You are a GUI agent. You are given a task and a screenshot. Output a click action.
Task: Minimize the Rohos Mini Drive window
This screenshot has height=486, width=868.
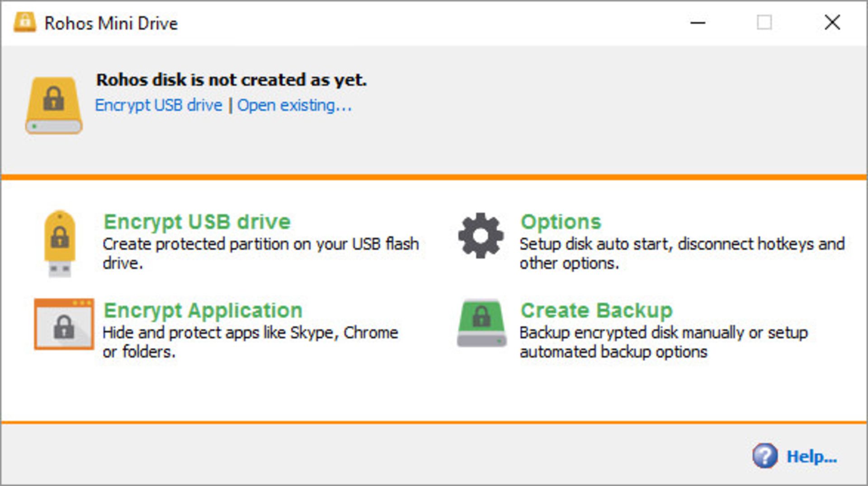698,23
